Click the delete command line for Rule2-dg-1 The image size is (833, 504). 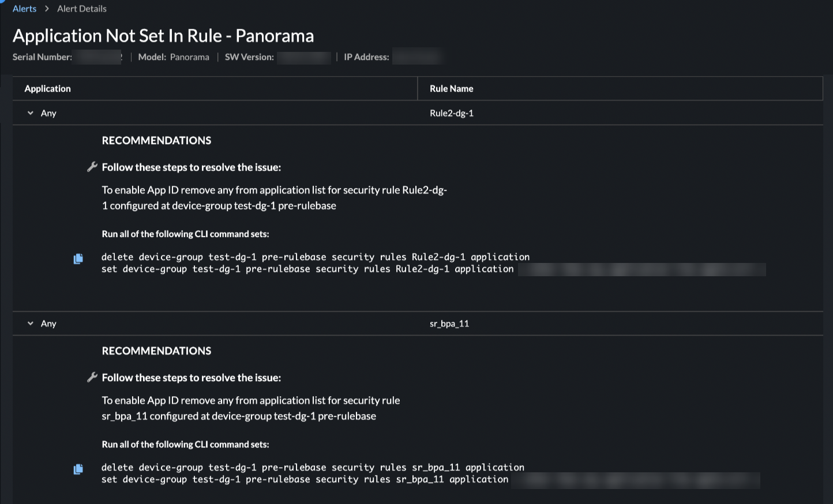[315, 257]
